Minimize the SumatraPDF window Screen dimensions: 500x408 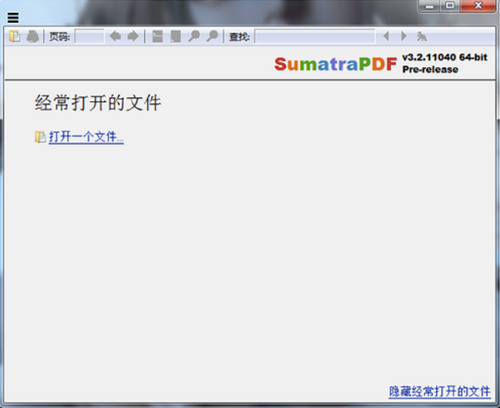[430, 6]
